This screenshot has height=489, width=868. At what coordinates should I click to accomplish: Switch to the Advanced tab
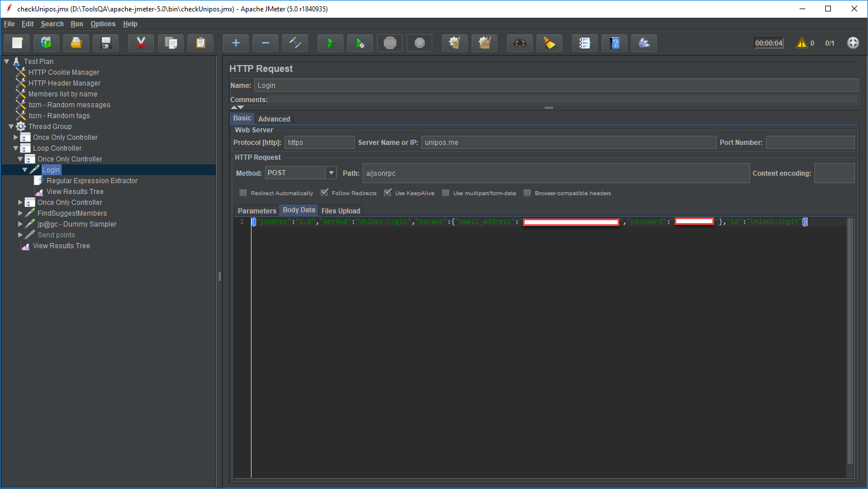pos(274,119)
